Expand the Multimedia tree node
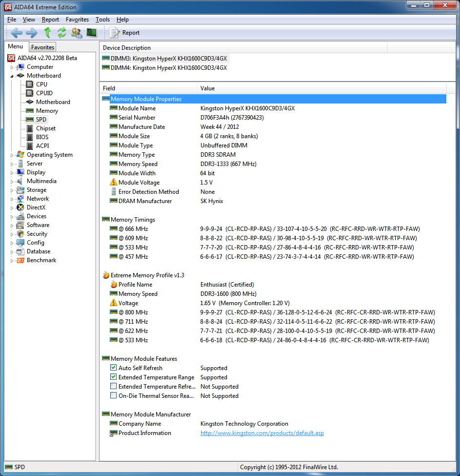The height and width of the screenshot is (476, 460). tap(12, 182)
